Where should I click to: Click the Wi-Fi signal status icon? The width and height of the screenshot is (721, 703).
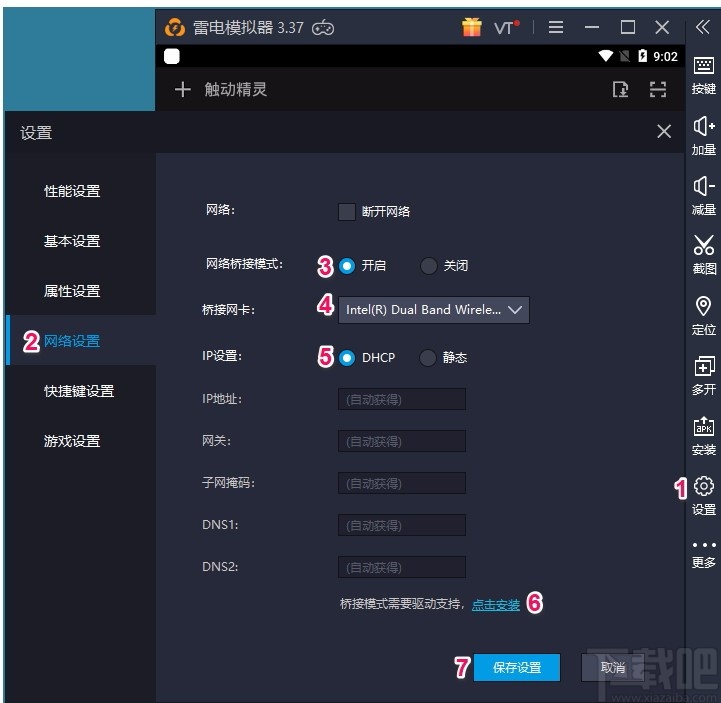(605, 56)
